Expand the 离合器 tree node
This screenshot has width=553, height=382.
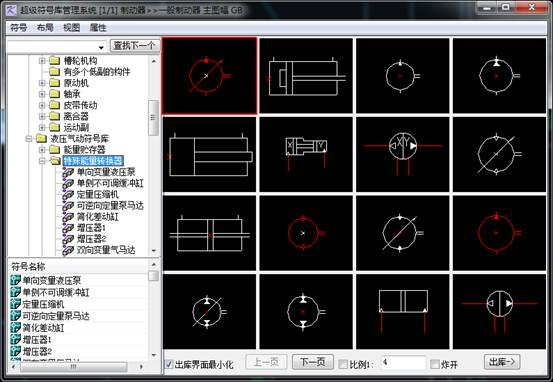pyautogui.click(x=42, y=116)
